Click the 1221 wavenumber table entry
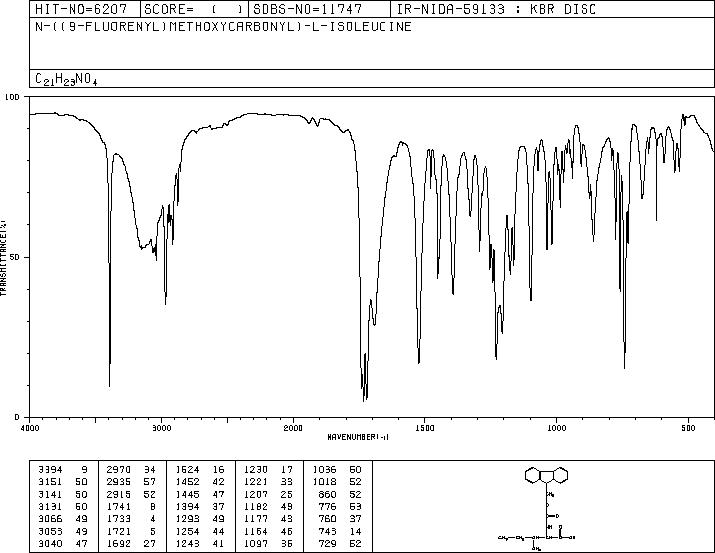 (x=256, y=481)
